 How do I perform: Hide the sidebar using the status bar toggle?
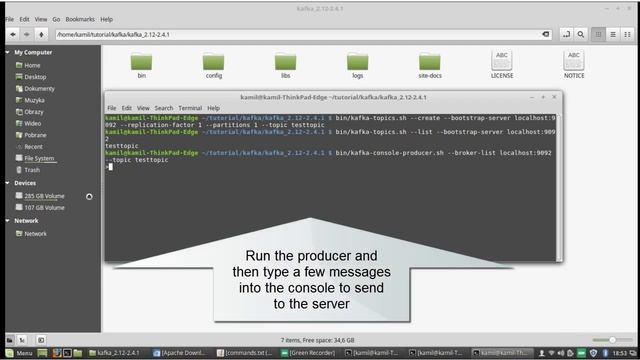(41, 340)
